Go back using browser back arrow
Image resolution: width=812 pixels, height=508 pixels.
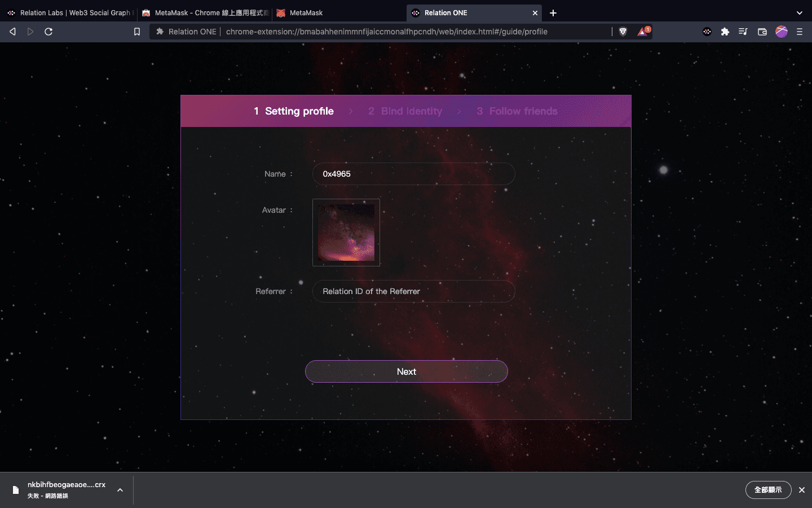[12, 32]
